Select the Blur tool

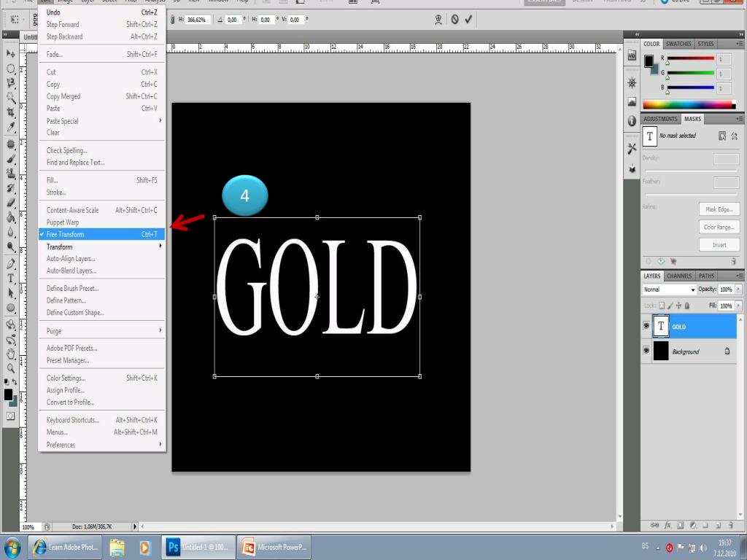(10, 233)
